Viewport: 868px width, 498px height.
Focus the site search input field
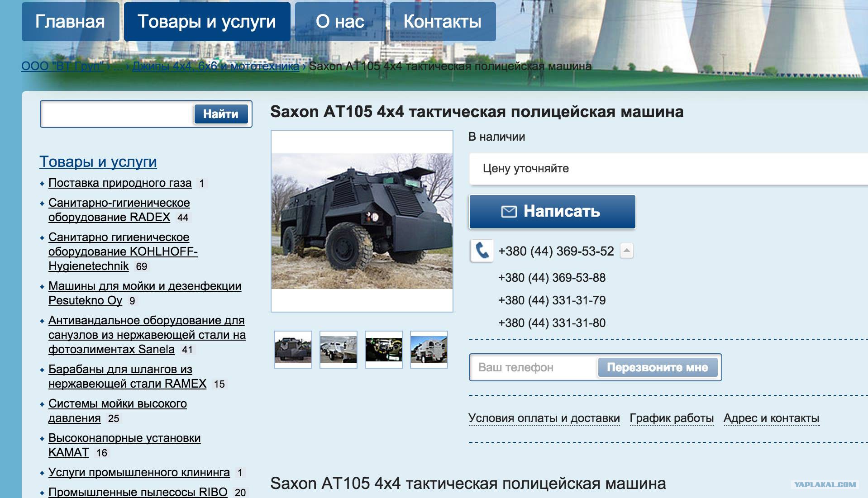117,114
